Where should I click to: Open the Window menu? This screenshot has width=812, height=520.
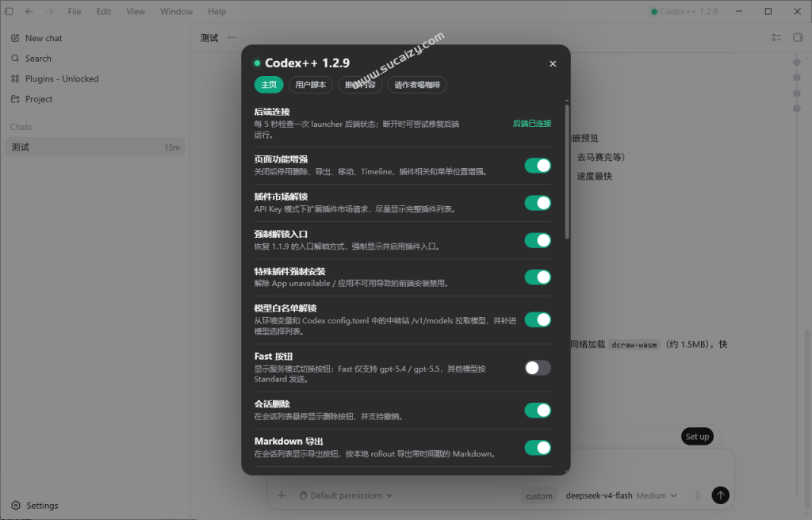coord(176,11)
